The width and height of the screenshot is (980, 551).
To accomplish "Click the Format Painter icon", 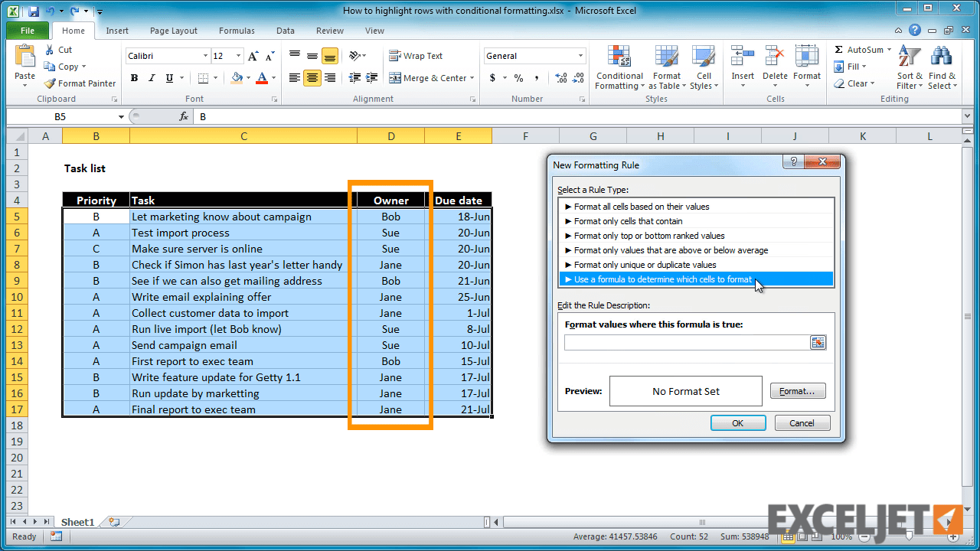I will [x=80, y=83].
